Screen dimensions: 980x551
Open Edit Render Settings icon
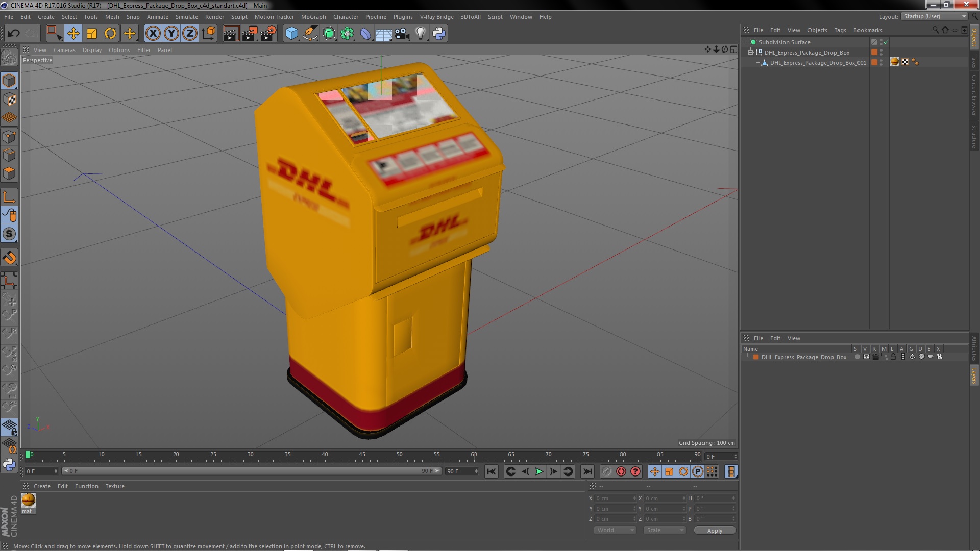click(268, 34)
